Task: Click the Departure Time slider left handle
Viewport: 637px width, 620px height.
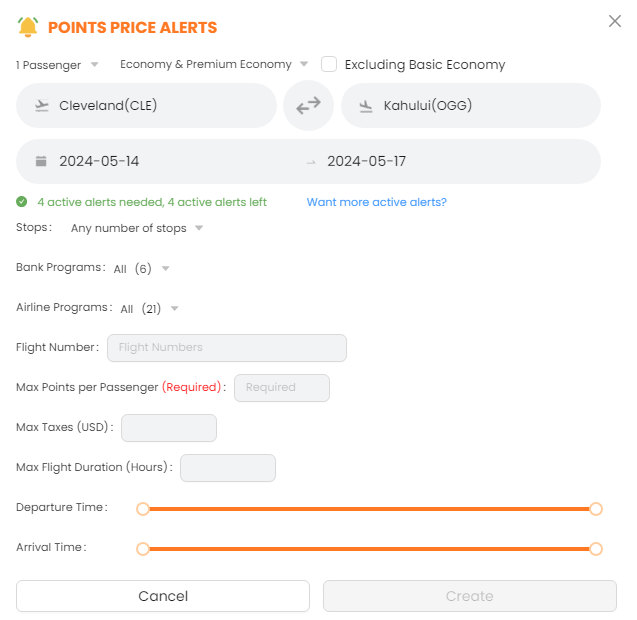Action: [x=143, y=509]
